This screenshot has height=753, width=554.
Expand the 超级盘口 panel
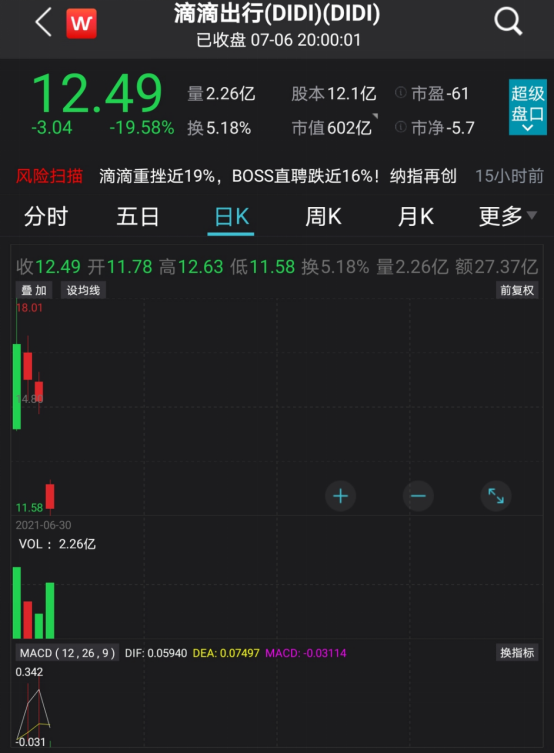(x=528, y=107)
